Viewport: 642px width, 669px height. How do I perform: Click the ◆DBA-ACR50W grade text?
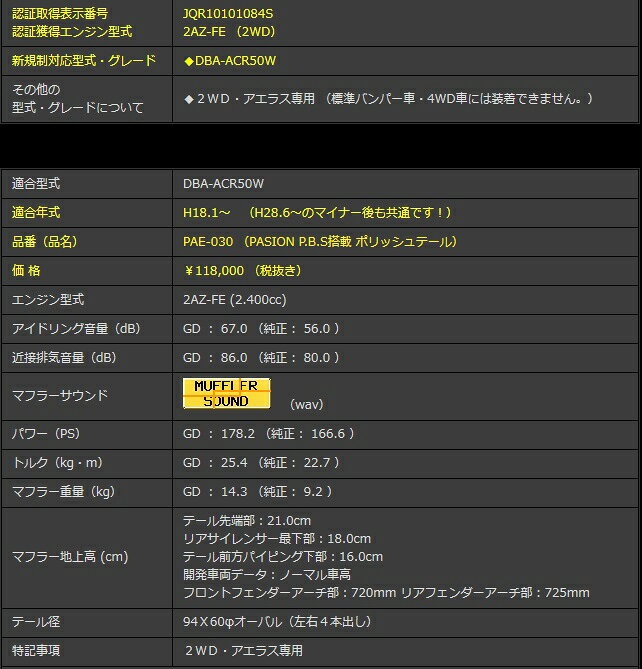pos(230,61)
